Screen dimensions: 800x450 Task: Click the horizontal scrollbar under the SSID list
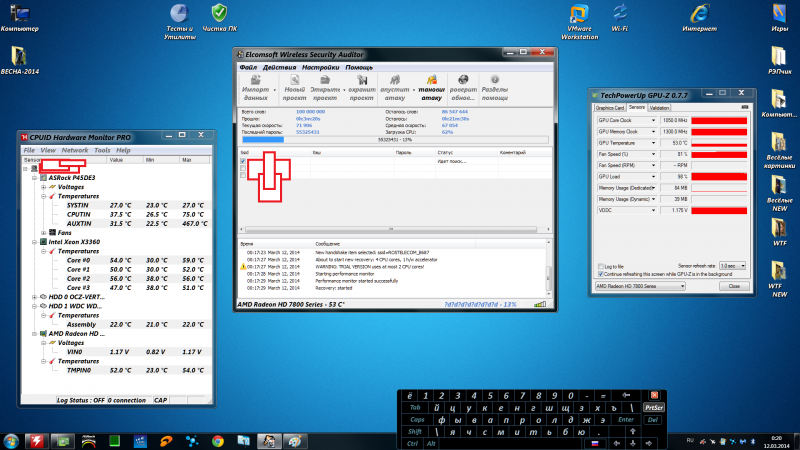[391, 229]
